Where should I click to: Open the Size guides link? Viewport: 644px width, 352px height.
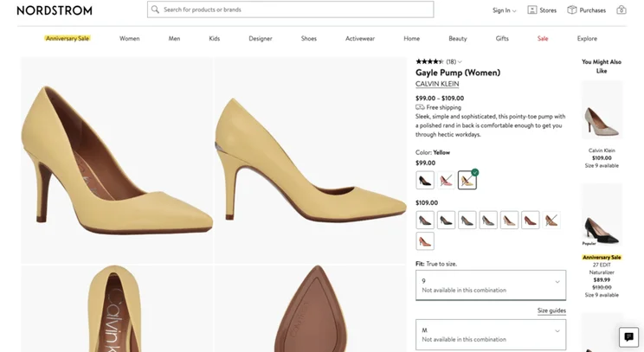coord(551,310)
